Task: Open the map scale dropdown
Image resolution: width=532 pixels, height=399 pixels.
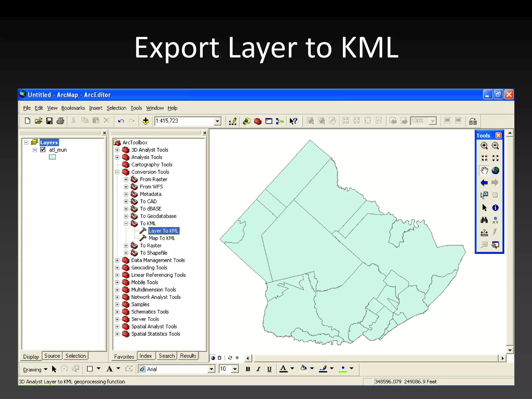Action: pyautogui.click(x=217, y=121)
